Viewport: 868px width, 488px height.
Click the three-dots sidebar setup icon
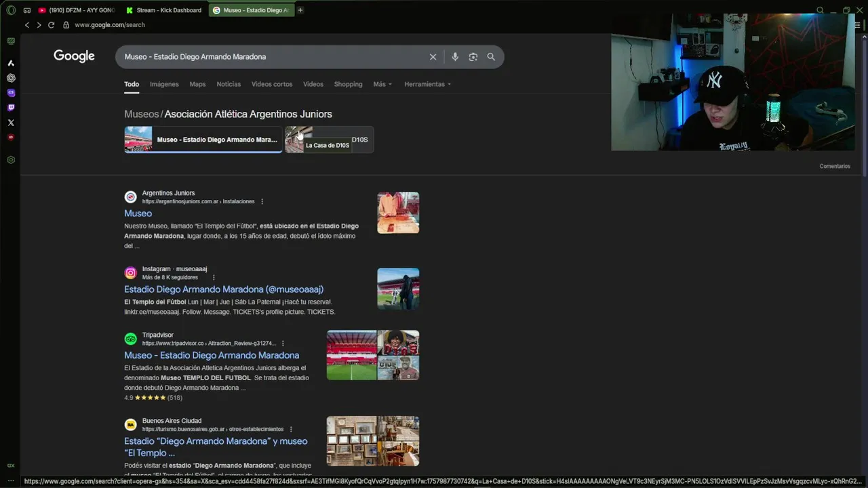coord(11,480)
